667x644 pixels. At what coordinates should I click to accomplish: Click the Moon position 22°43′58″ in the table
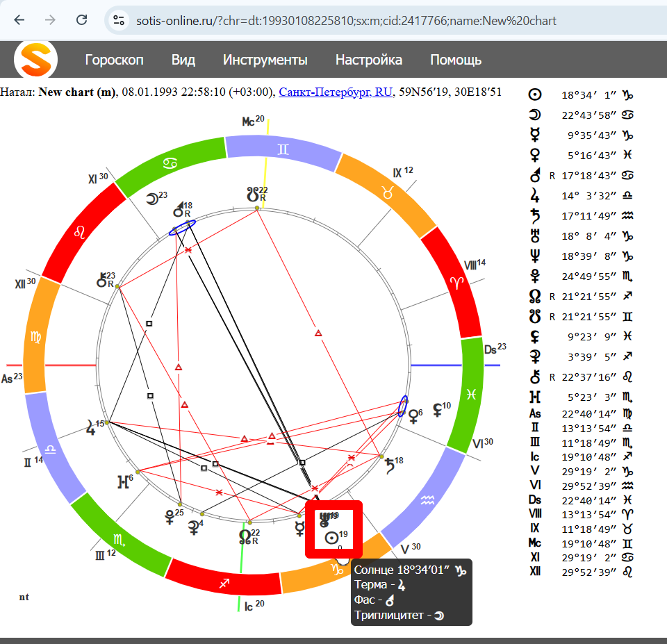[588, 115]
